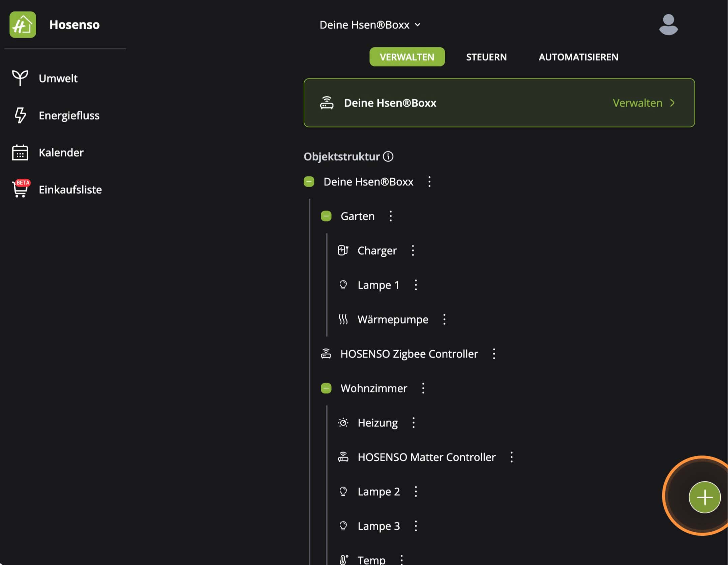Collapse the Garten group
The image size is (728, 565).
pyautogui.click(x=326, y=216)
